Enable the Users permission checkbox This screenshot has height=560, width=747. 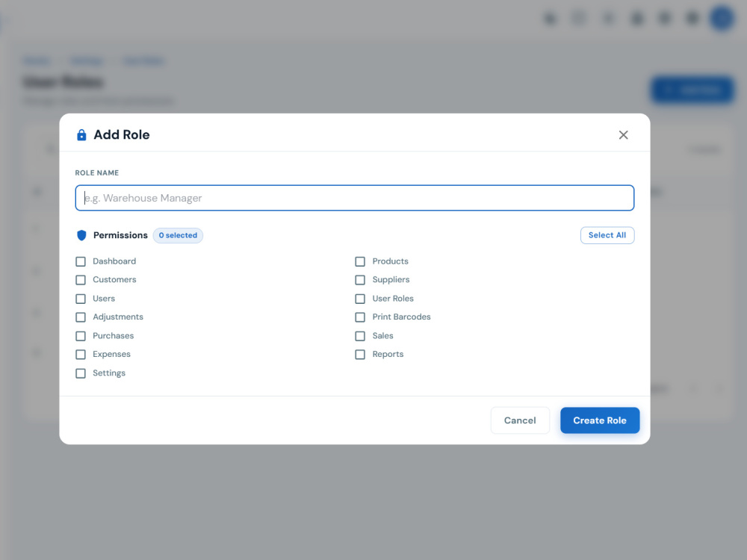point(81,299)
